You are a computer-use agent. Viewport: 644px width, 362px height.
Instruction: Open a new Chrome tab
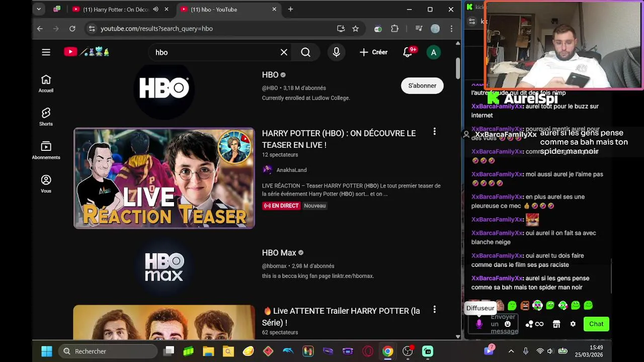290,9
